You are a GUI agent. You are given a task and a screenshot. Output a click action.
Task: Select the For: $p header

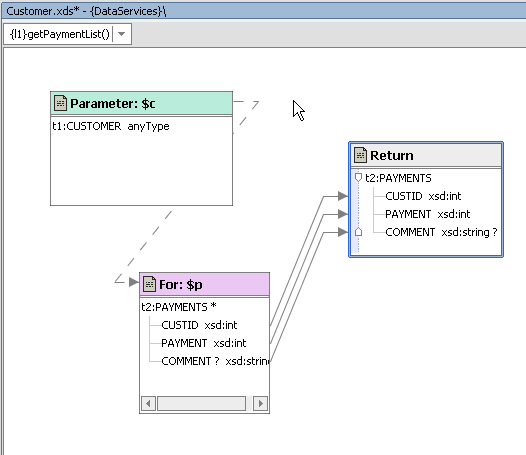pos(204,284)
